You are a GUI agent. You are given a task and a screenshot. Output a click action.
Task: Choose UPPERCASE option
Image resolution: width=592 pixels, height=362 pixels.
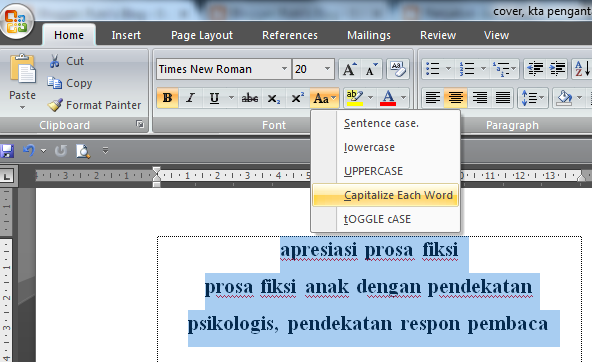coord(385,171)
